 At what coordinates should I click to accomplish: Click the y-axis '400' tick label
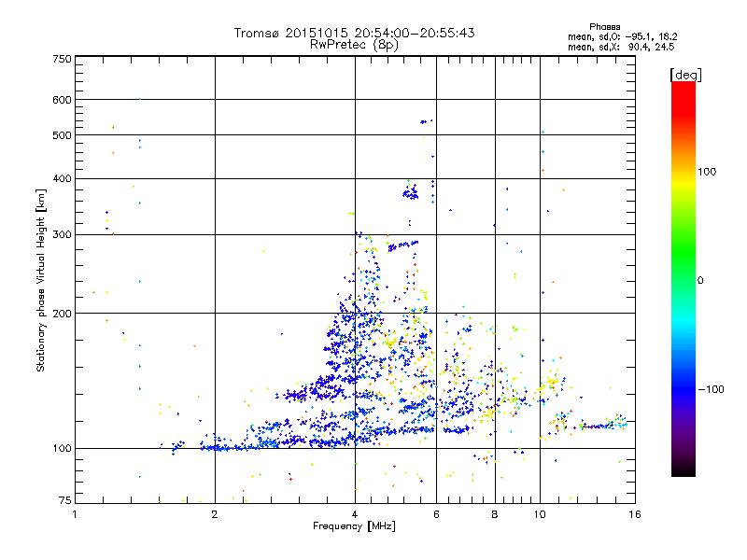coord(62,179)
